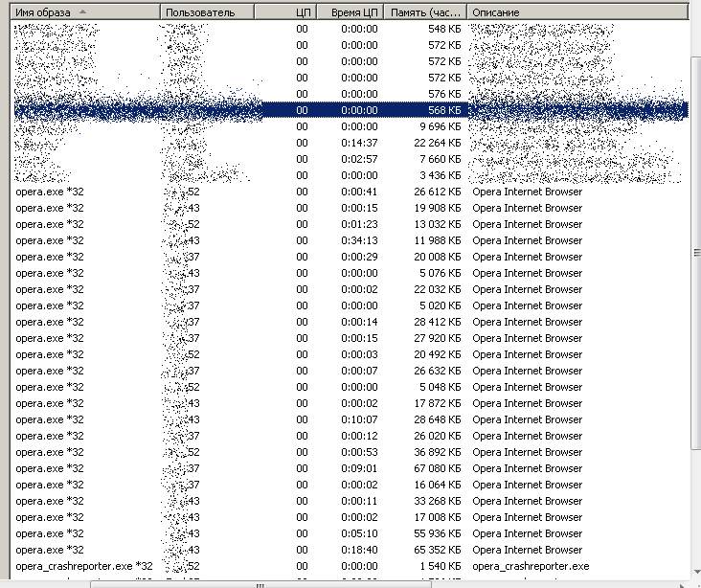Image resolution: width=701 pixels, height=588 pixels.
Task: Select CPU time value 0:01:23
Action: [x=359, y=224]
